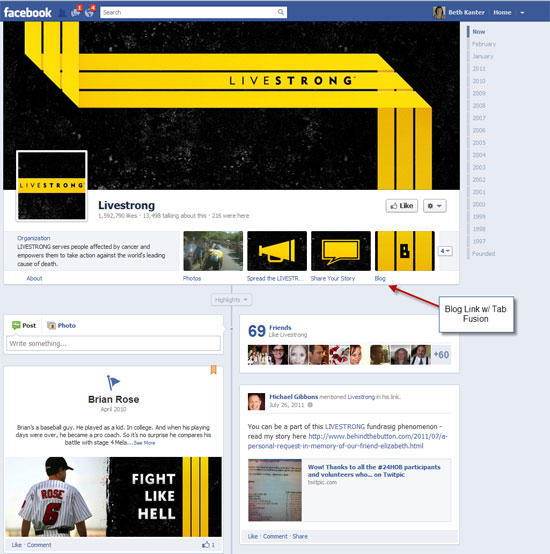Click the LIVESTRONG cover photo
Screen dimensions: 550x554
tap(231, 105)
